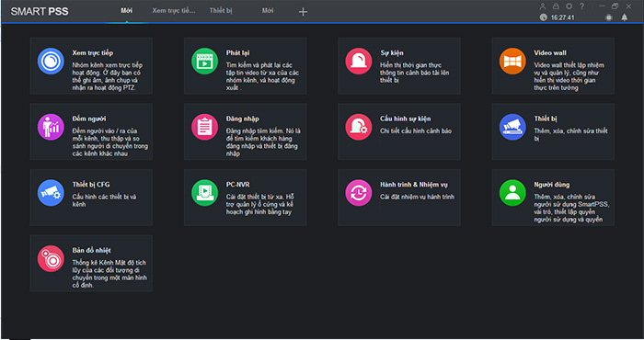Viewport: 644px width, 340px height.
Task: Open the Cấu hình sự kiện icon
Action: [x=359, y=127]
